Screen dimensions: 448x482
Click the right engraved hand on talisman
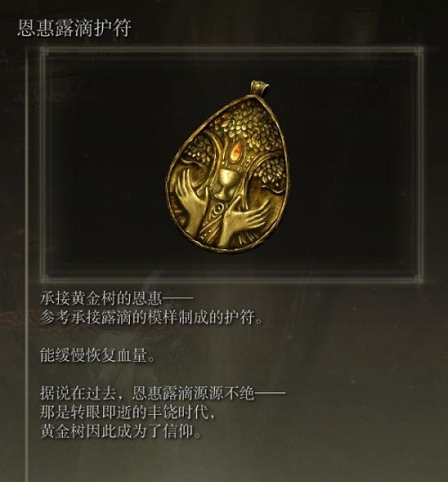[x=243, y=220]
